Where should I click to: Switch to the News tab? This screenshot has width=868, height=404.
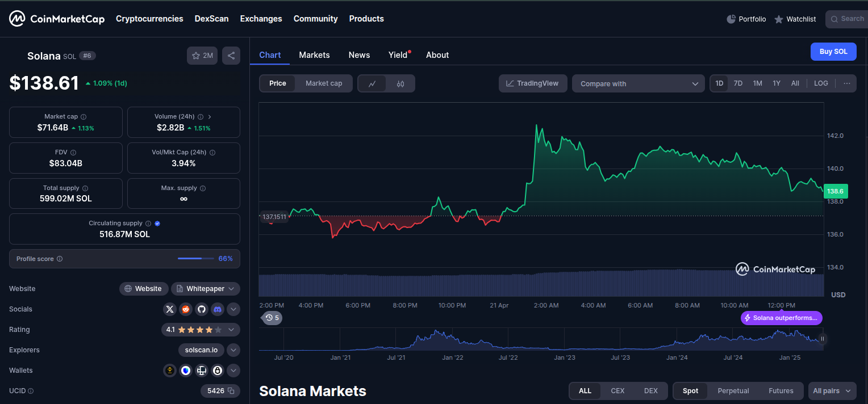click(359, 55)
